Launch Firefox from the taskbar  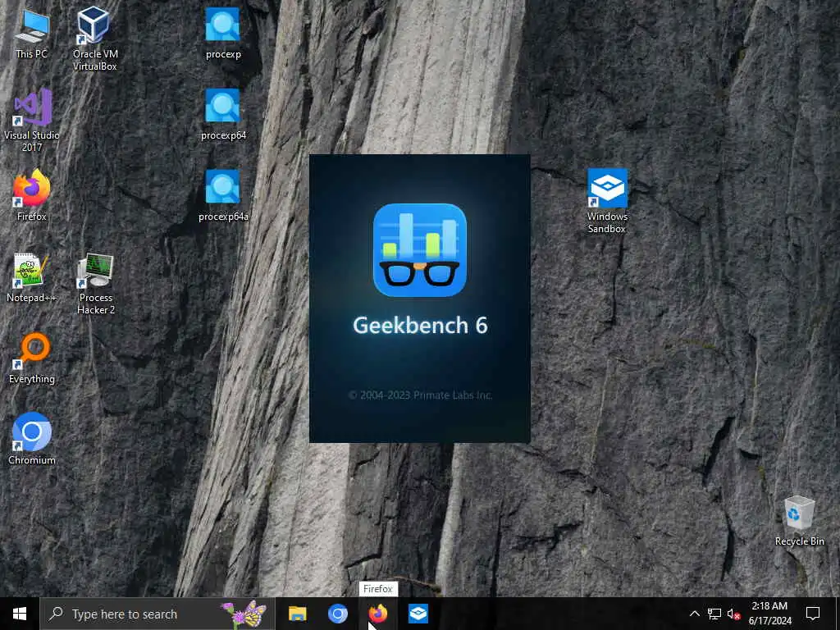click(377, 614)
